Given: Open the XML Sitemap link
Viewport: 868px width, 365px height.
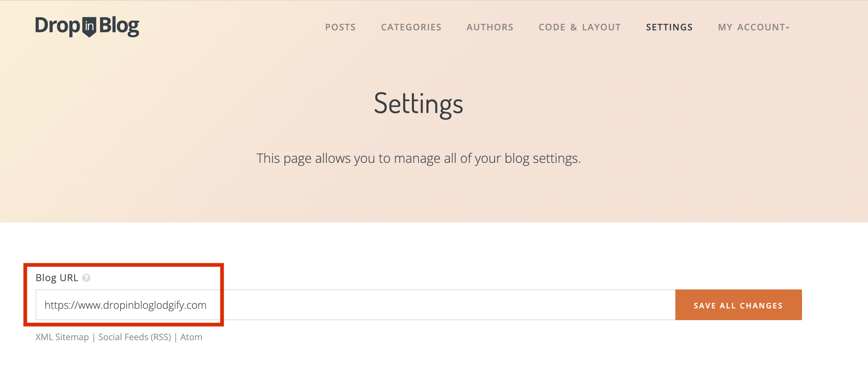Looking at the screenshot, I should pyautogui.click(x=61, y=337).
